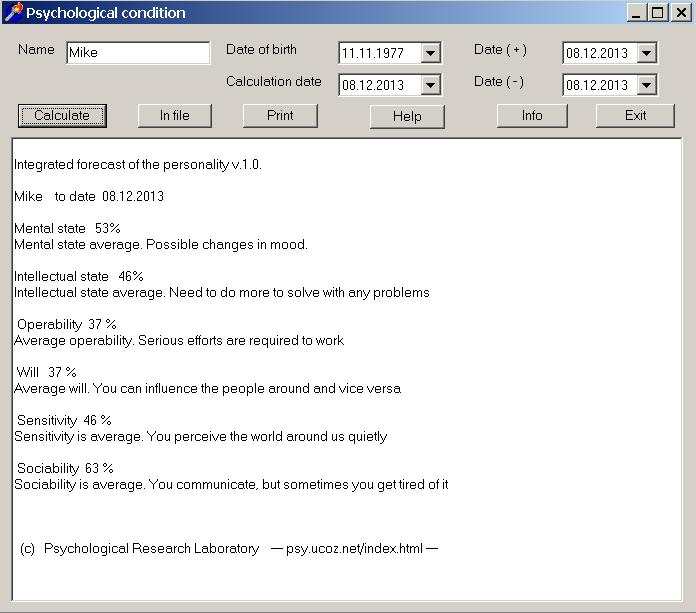Screen dimensions: 696x613
Task: Click the 'Operability 37 %' line
Action: (67, 324)
